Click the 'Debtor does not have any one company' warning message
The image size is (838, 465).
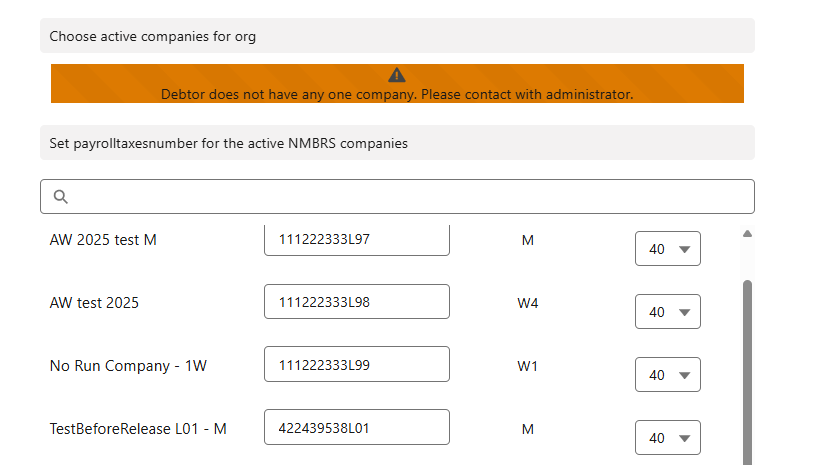click(397, 94)
